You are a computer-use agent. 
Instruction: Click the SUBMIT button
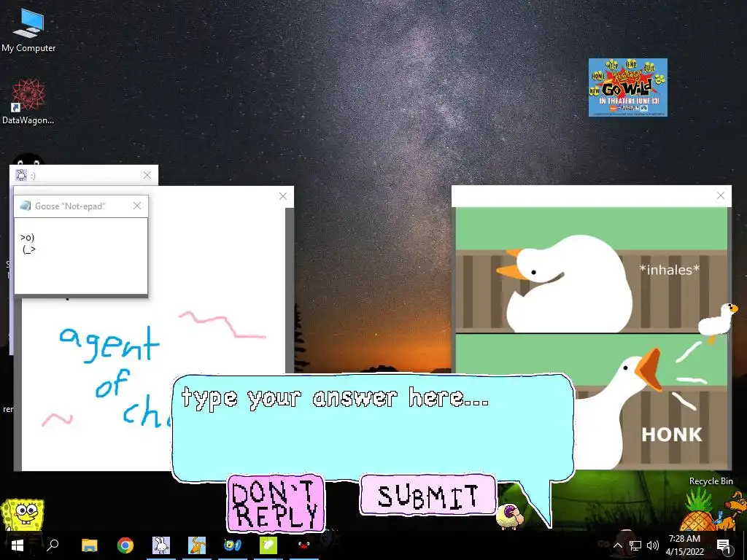pyautogui.click(x=427, y=495)
